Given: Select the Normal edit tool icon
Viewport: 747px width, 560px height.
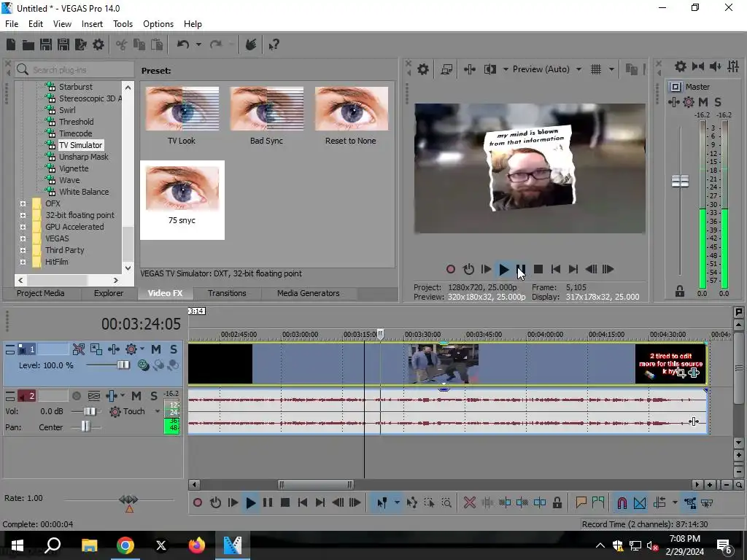Looking at the screenshot, I should coord(382,503).
